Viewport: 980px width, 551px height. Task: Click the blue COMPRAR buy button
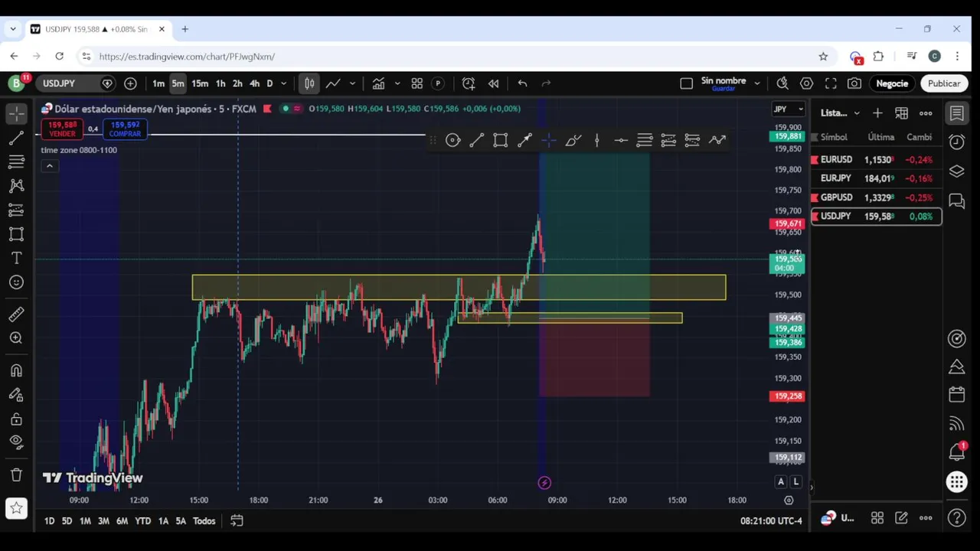click(x=125, y=129)
